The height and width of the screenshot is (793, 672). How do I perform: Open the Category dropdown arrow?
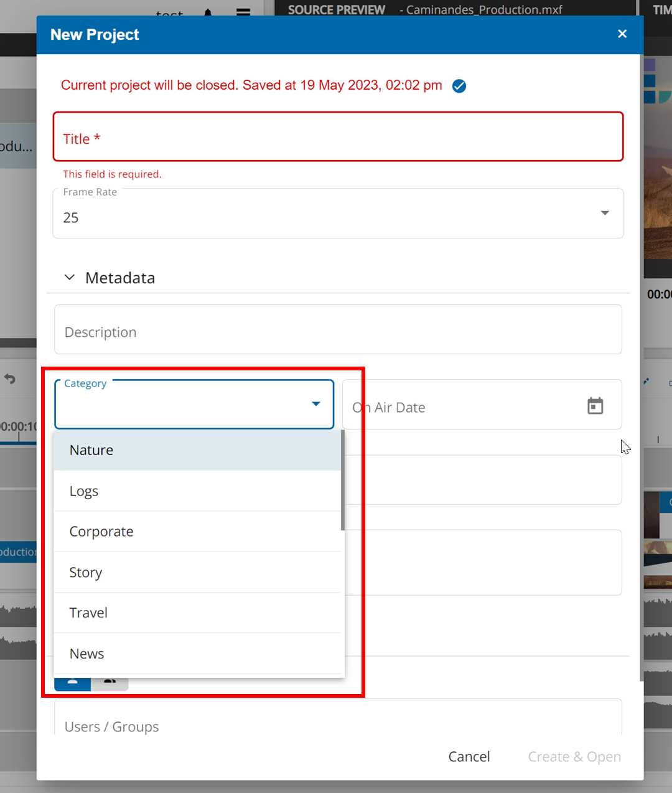(x=315, y=404)
